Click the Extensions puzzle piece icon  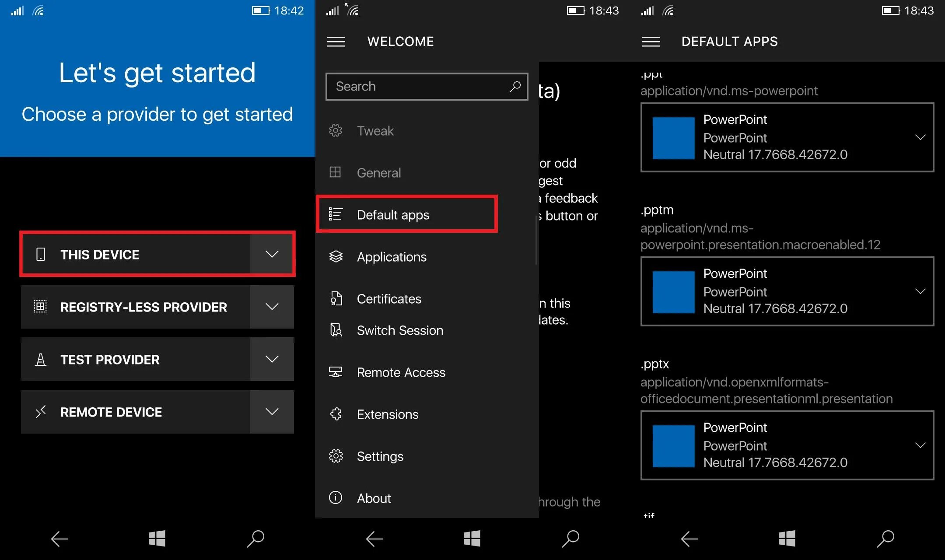336,414
